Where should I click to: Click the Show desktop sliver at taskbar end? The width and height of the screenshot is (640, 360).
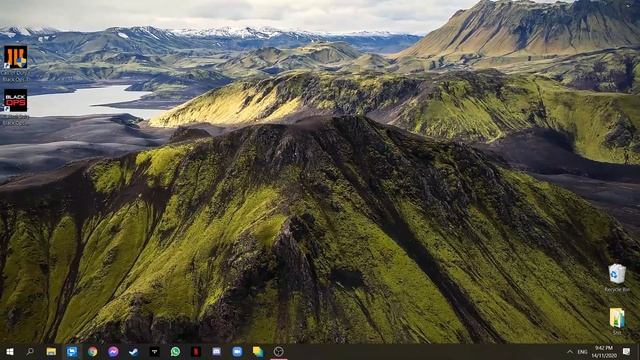pyautogui.click(x=638, y=351)
